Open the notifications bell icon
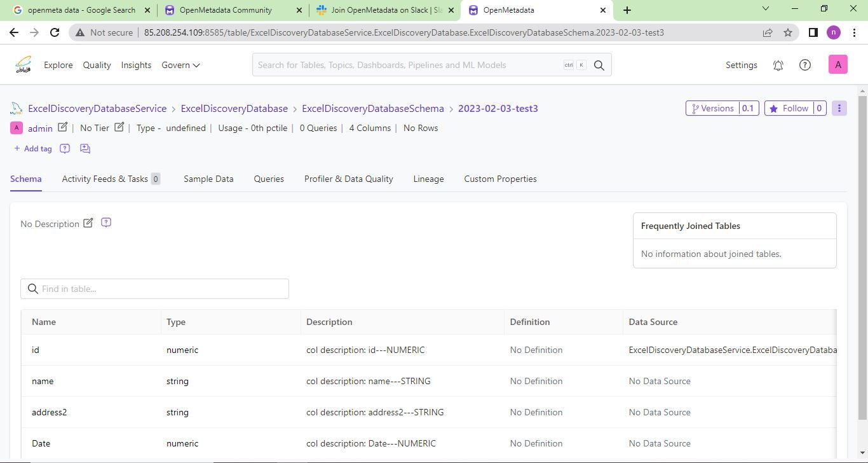The width and height of the screenshot is (868, 463). coord(778,65)
